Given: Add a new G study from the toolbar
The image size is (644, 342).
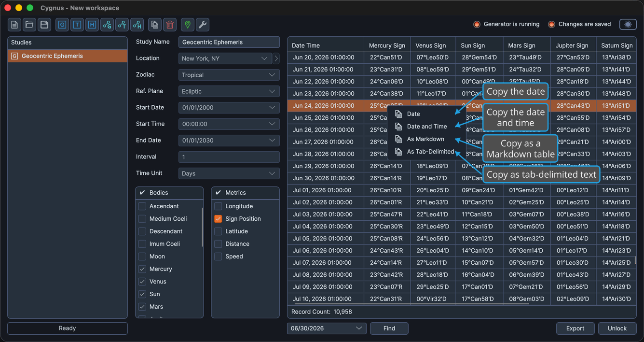Looking at the screenshot, I should pyautogui.click(x=62, y=25).
